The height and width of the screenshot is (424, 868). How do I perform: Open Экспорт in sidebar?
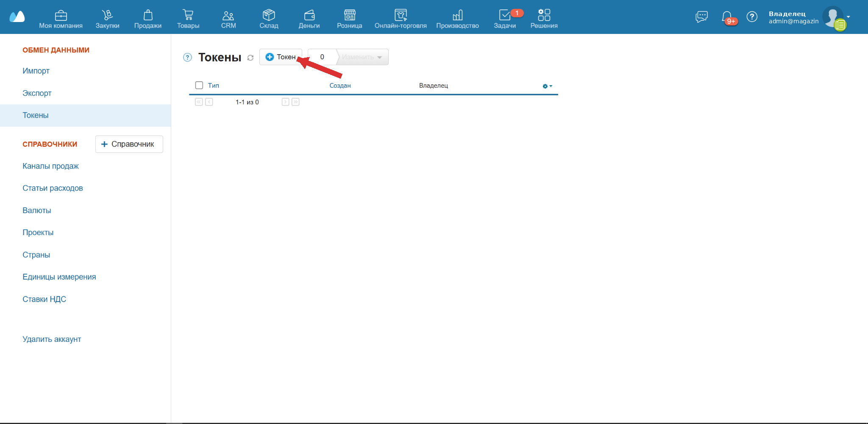[x=37, y=93]
